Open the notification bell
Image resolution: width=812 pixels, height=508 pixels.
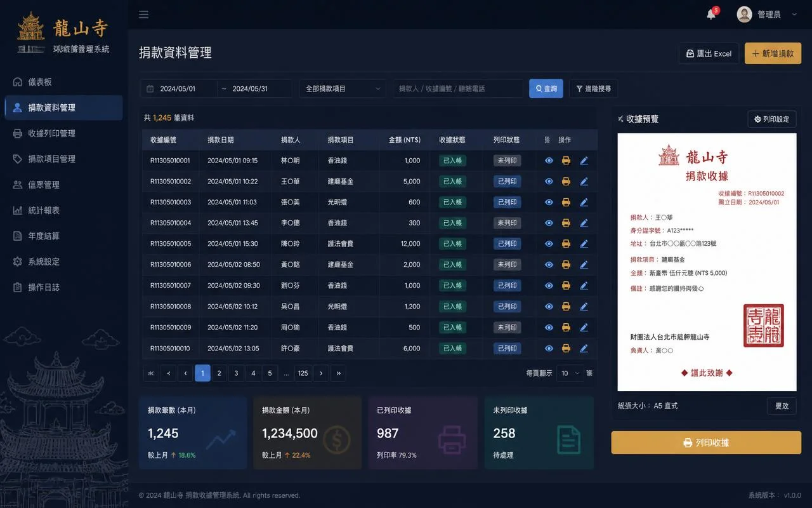(x=711, y=14)
